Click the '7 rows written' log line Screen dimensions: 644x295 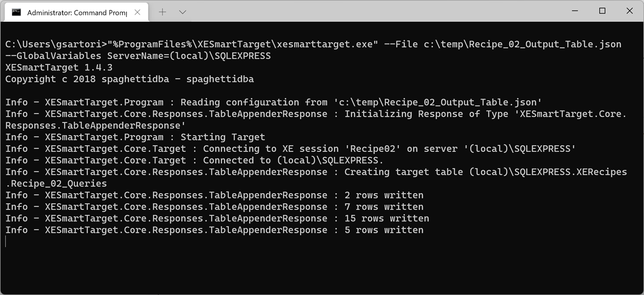[214, 207]
